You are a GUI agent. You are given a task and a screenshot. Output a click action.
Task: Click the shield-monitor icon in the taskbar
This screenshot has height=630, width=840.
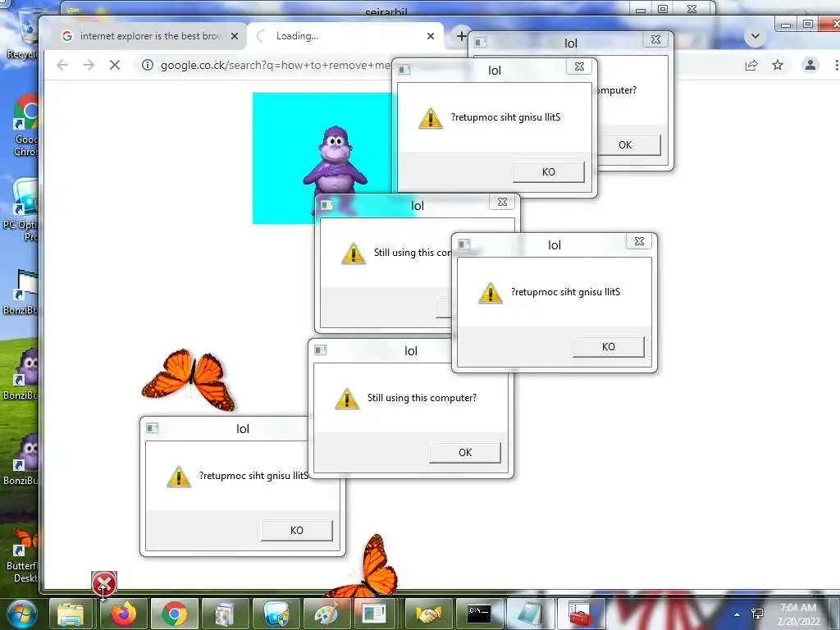276,614
